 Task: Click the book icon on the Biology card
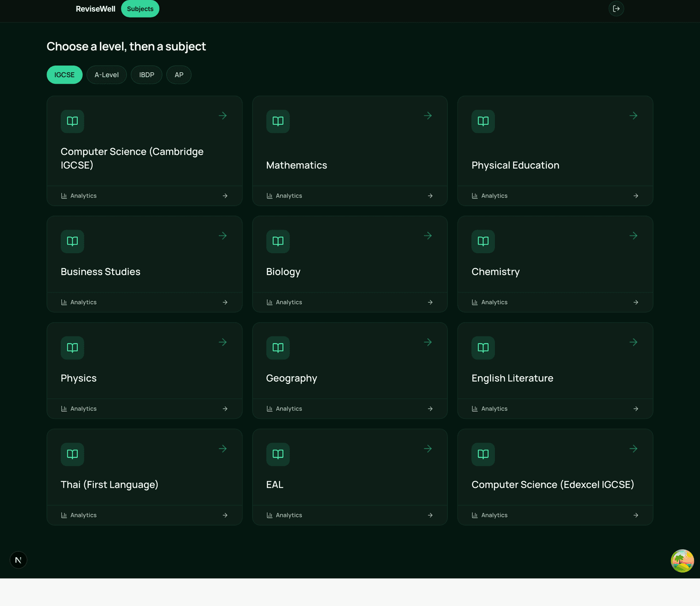click(278, 241)
